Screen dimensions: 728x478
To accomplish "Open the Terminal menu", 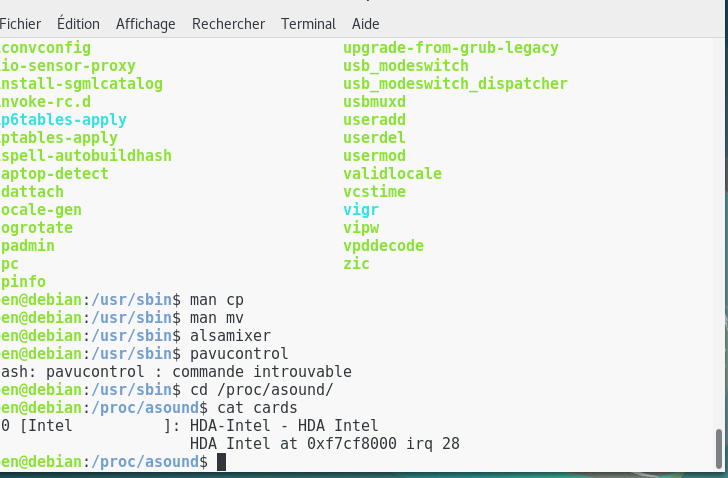I will 308,24.
